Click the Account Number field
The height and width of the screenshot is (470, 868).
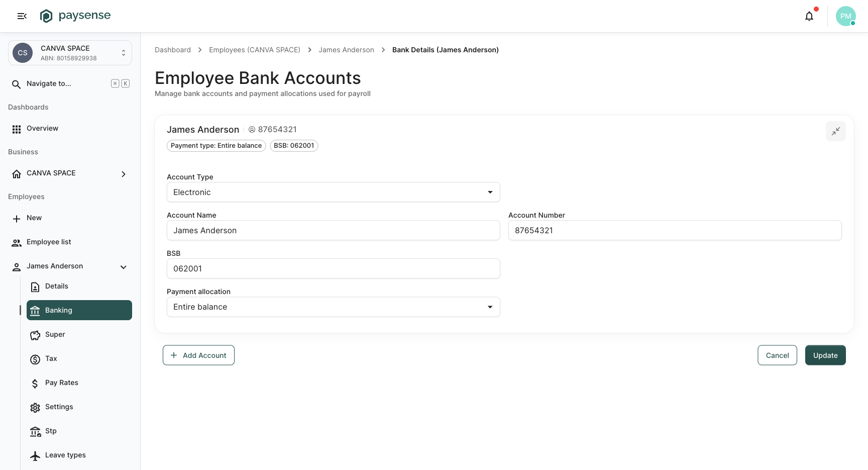[675, 230]
